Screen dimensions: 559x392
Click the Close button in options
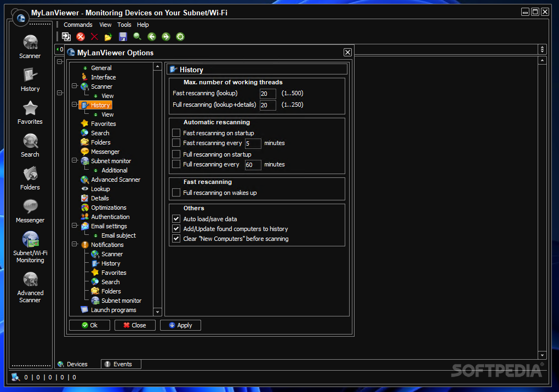click(135, 325)
